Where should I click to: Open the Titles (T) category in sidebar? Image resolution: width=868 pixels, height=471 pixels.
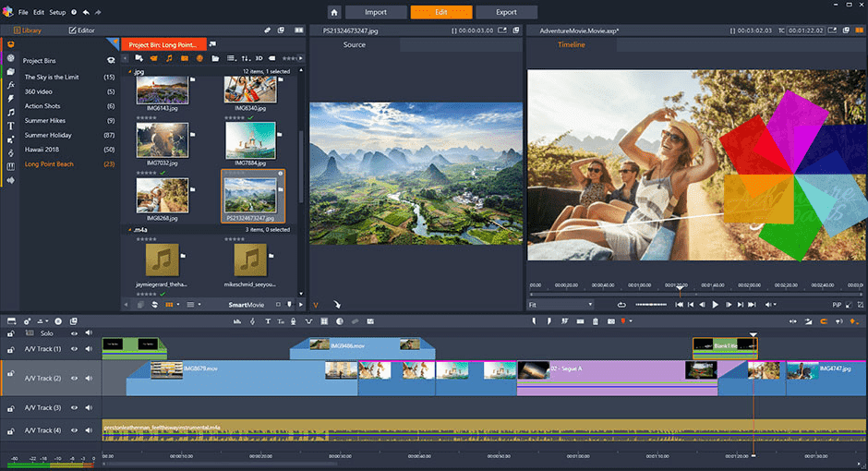(10, 126)
